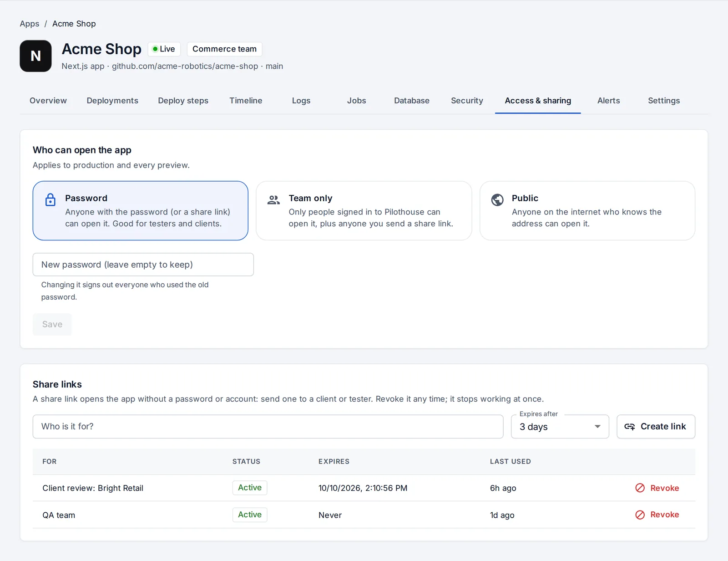Screen dimensions: 728x561
Task: Select the Password access option
Action: (x=140, y=211)
